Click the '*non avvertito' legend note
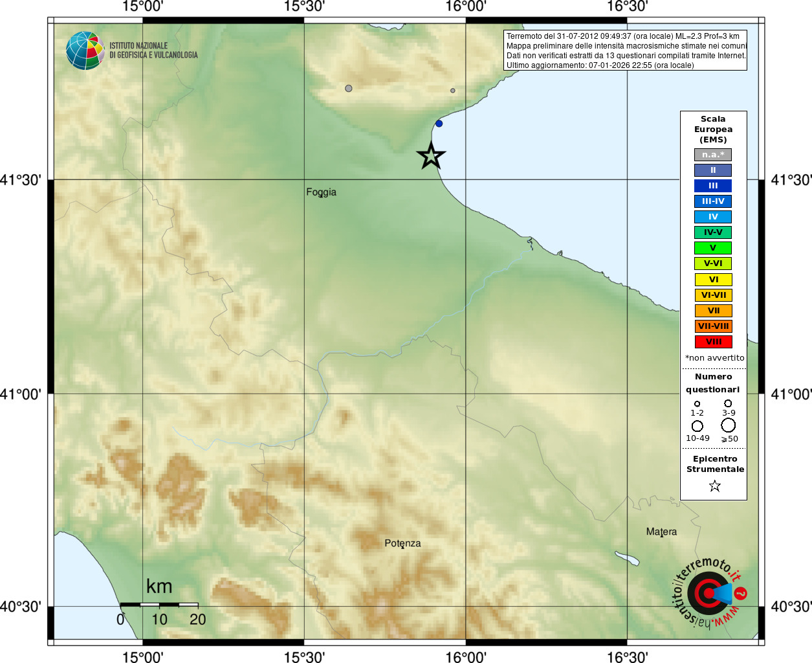This screenshot has width=812, height=663. pos(714,358)
